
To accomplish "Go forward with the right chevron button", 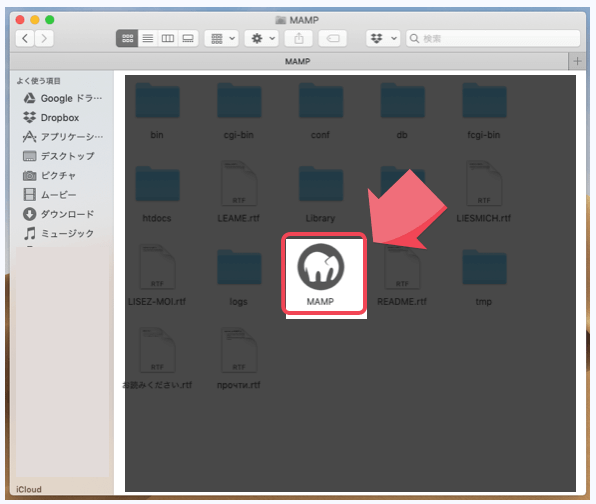I will 44,38.
